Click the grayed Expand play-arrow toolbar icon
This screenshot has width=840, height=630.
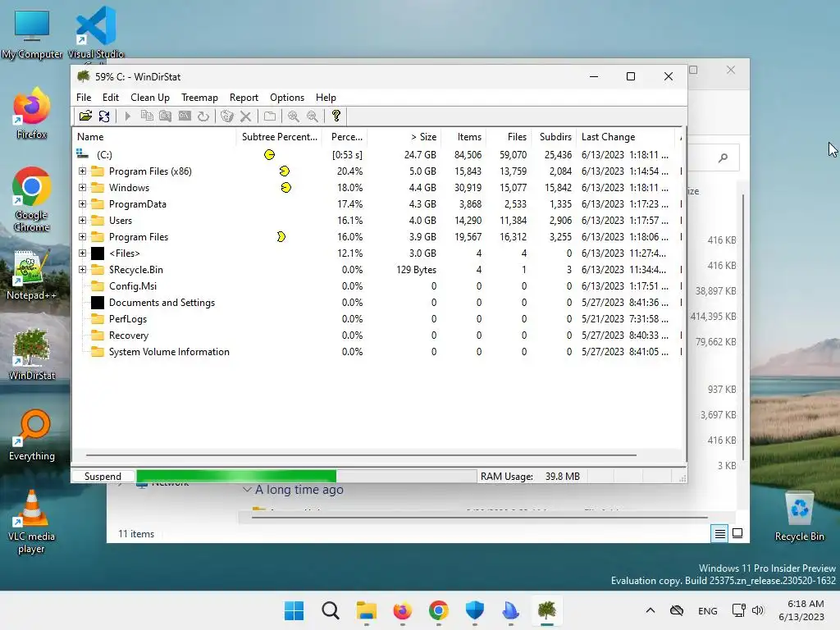[127, 116]
